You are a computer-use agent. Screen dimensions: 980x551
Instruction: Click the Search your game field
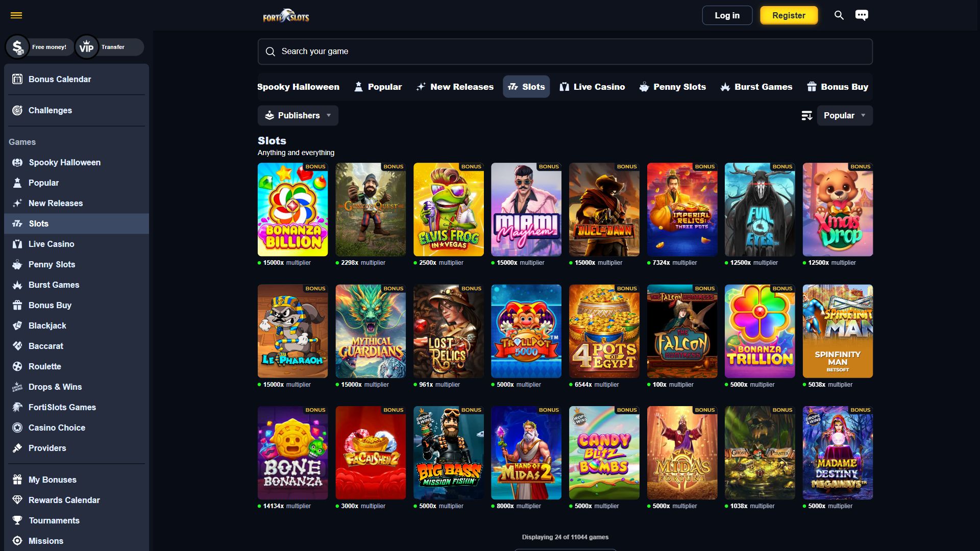pyautogui.click(x=565, y=52)
